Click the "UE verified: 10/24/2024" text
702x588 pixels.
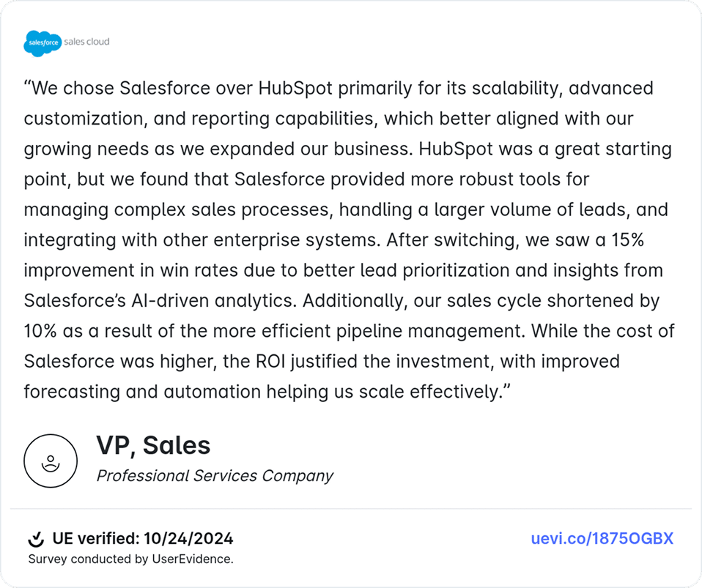[143, 540]
